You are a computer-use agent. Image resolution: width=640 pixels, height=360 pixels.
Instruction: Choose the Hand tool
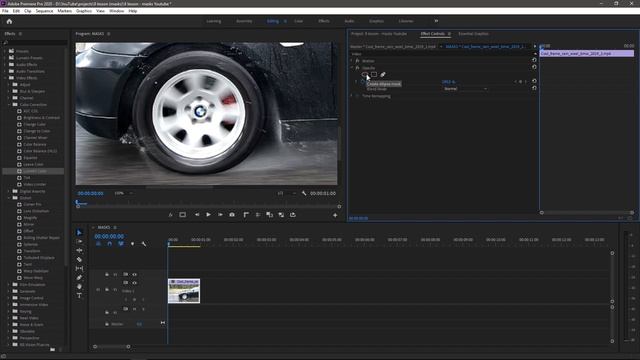(79, 287)
